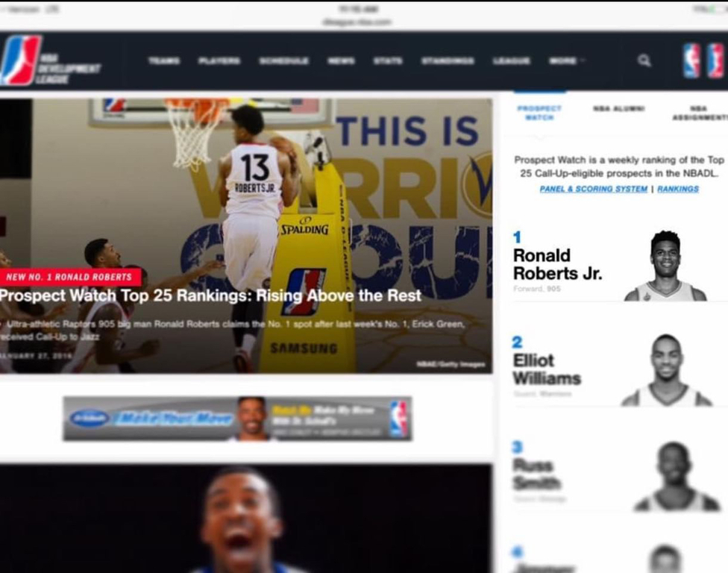
Task: Click the New No. 1 Ronald Roberts tag
Action: 71,278
